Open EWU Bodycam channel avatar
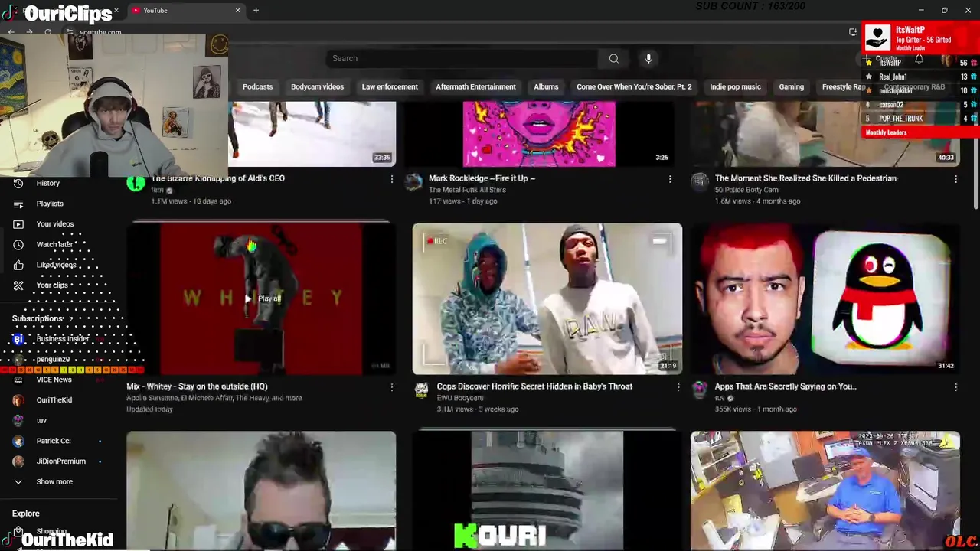This screenshot has width=980, height=551. 422,390
